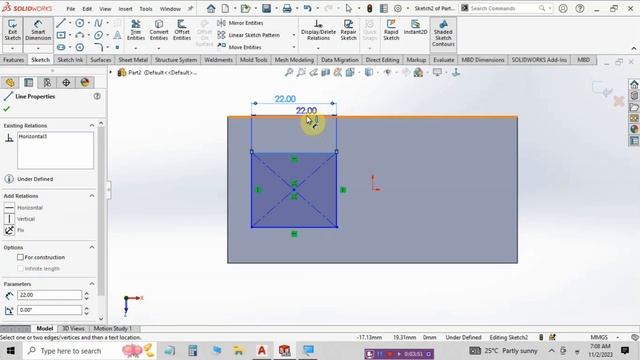Collapse the Options section
Image resolution: width=640 pixels, height=360 pixels.
tap(92, 247)
